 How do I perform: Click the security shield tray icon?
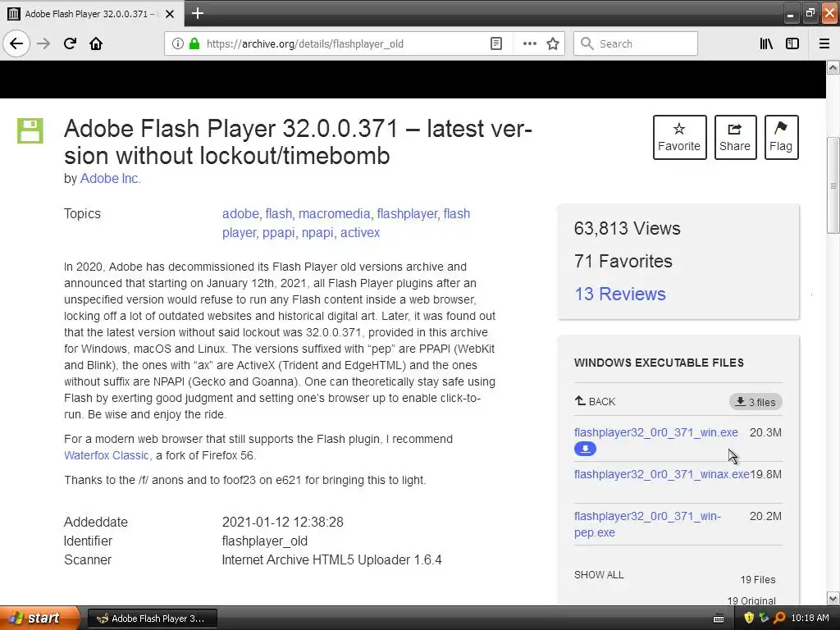(749, 618)
